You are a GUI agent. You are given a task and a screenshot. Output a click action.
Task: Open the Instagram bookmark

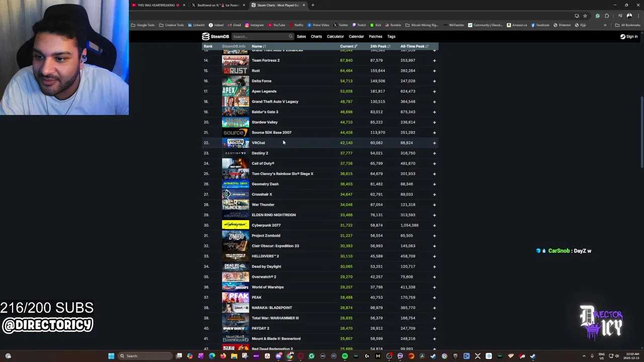254,25
